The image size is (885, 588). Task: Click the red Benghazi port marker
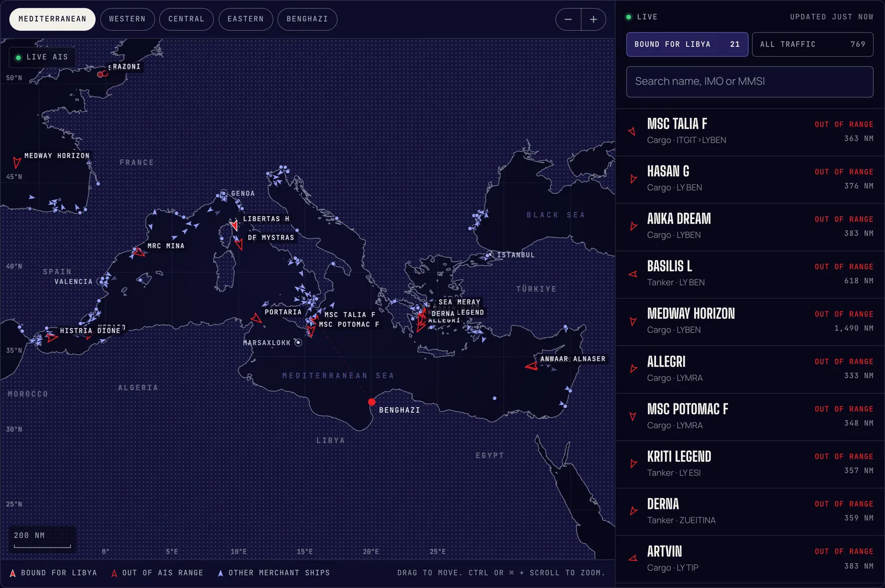[x=372, y=402]
